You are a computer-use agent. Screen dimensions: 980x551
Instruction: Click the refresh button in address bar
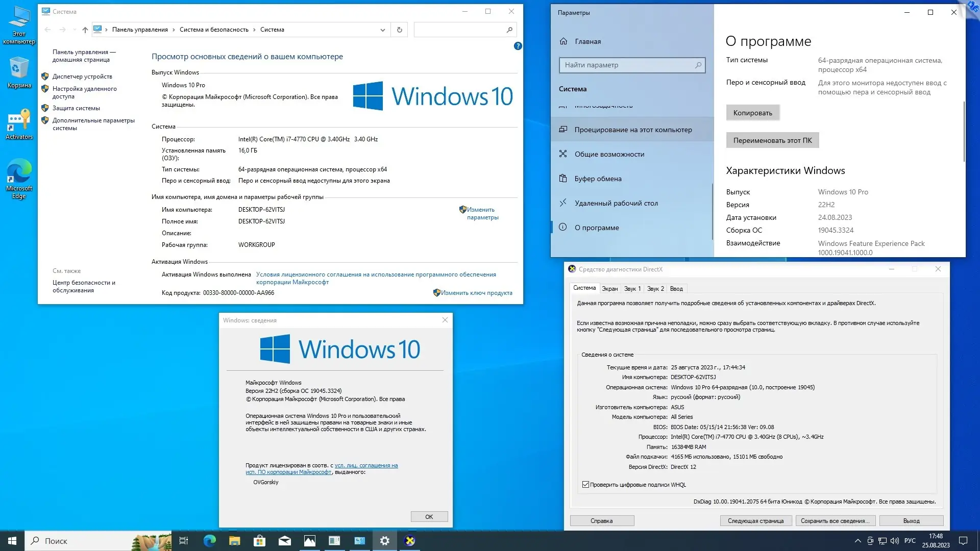coord(399,30)
